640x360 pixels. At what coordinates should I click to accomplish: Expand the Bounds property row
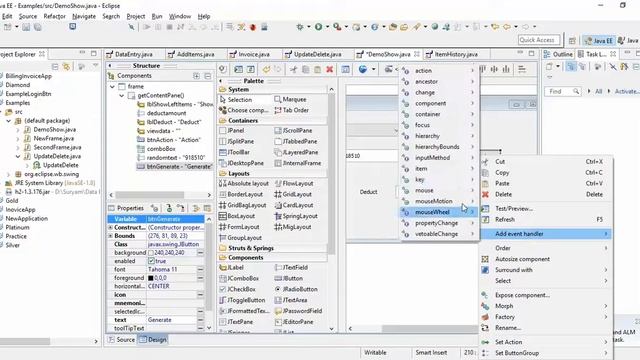click(x=110, y=236)
